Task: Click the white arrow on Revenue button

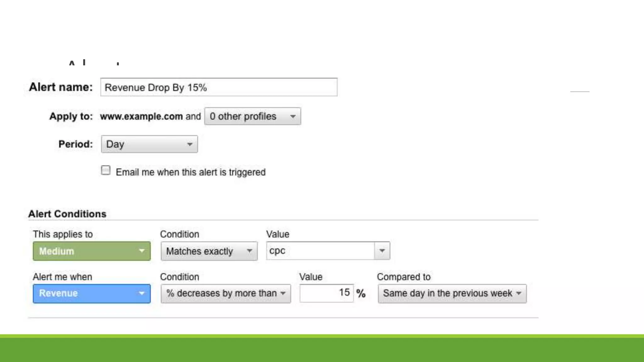Action: click(x=142, y=293)
